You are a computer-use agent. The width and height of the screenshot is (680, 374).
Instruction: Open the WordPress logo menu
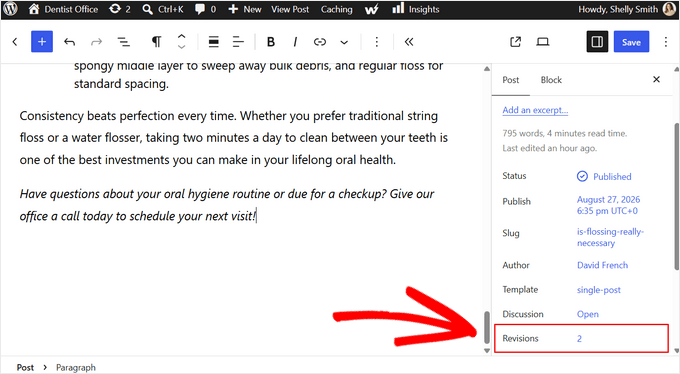click(10, 9)
